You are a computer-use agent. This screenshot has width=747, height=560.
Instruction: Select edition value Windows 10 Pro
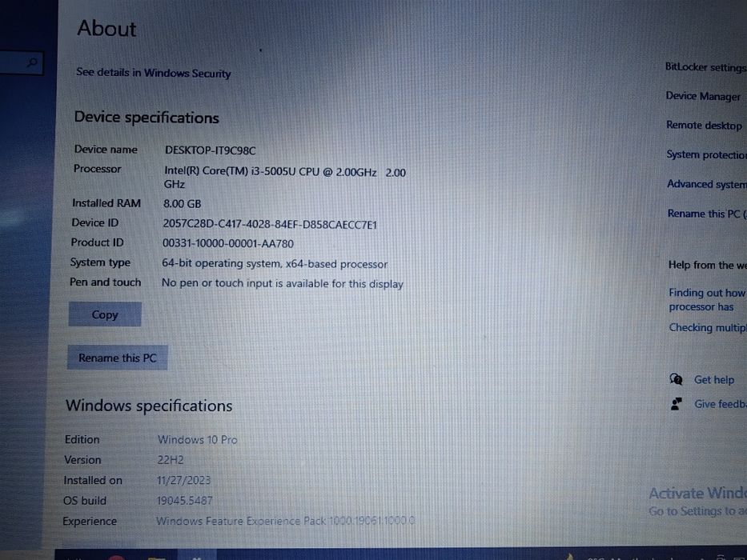click(197, 439)
